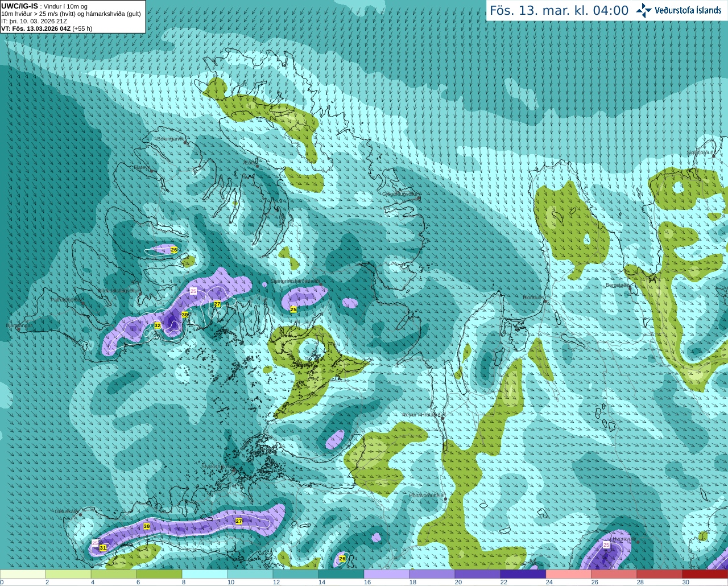This screenshot has width=728, height=586.
Task: Click the yellow '30' gust label beside the 32
Action: 185,315
